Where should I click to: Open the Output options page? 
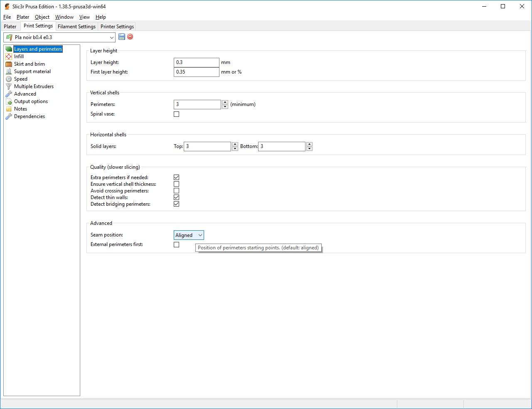[x=31, y=101]
